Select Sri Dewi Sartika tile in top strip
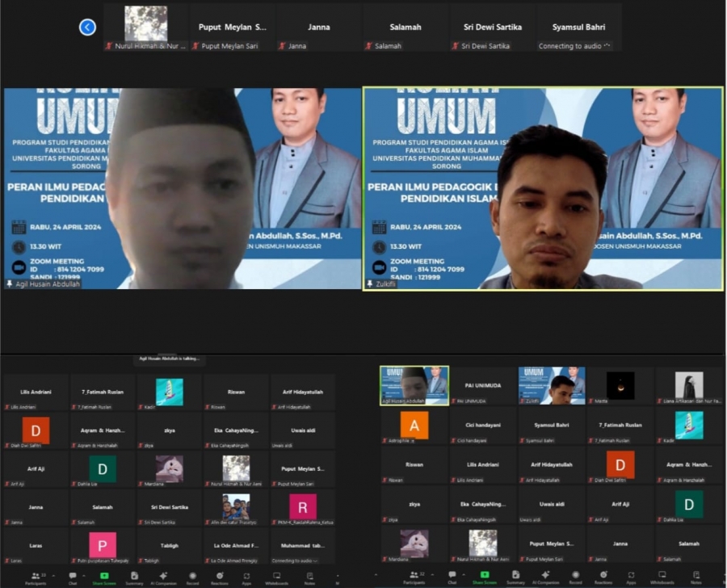The width and height of the screenshot is (727, 588). 493,27
